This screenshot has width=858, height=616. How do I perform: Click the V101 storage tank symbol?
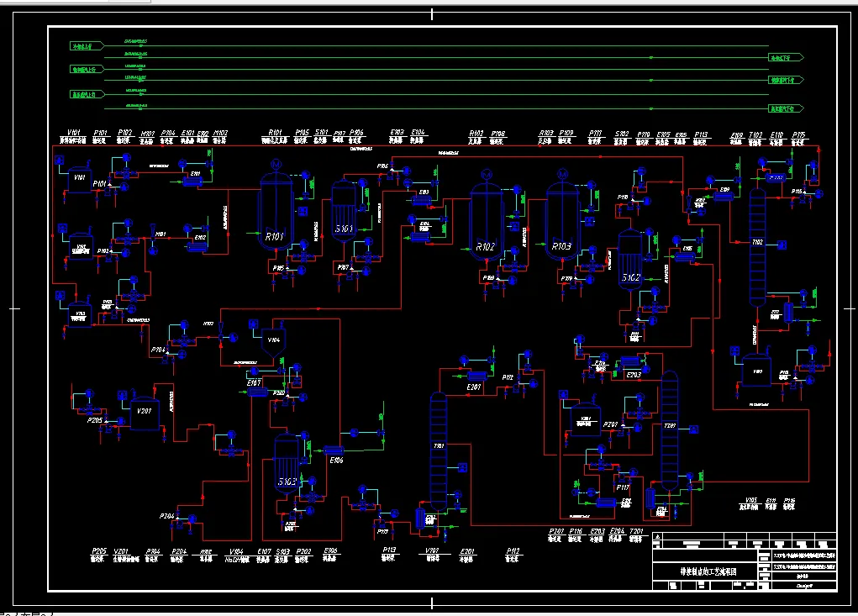79,179
